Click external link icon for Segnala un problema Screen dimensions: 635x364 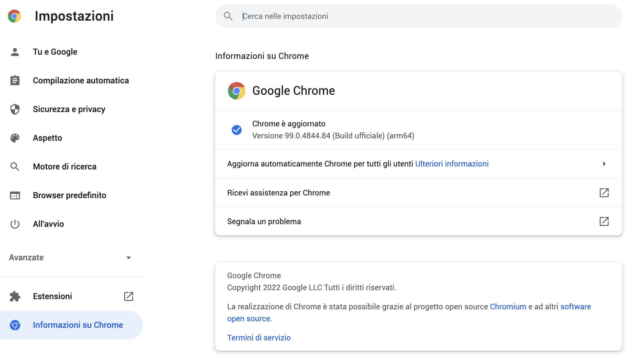604,221
